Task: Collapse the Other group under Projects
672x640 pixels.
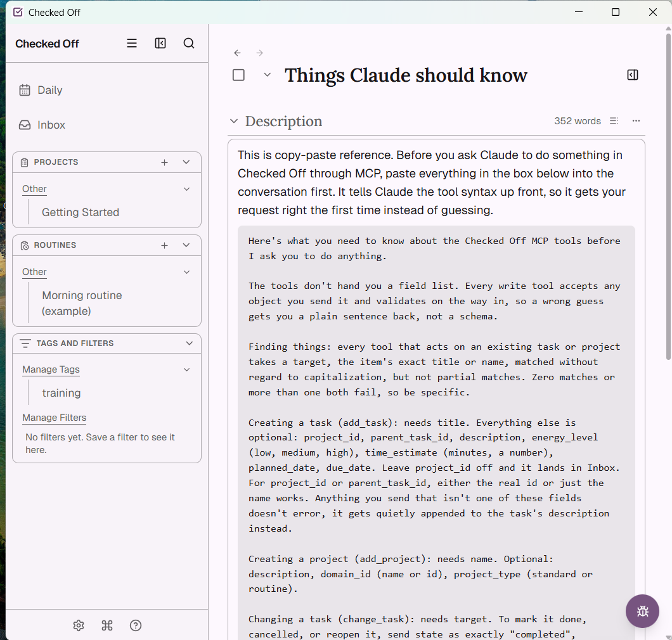Action: coord(186,189)
